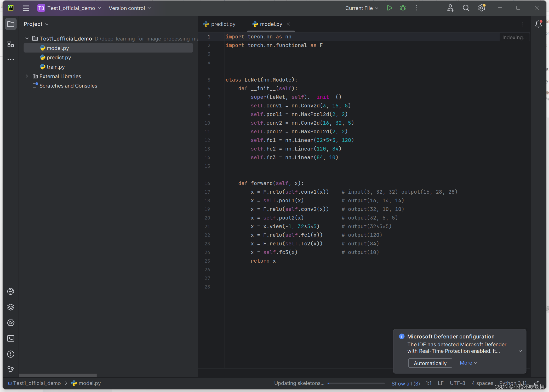Open the Python Console tool window

11,291
